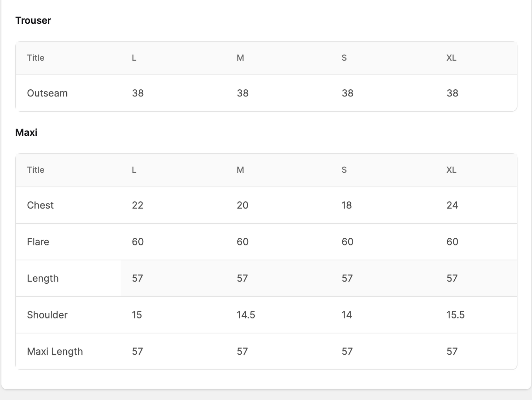This screenshot has width=532, height=400.
Task: Select the Flare row label
Action: 38,242
